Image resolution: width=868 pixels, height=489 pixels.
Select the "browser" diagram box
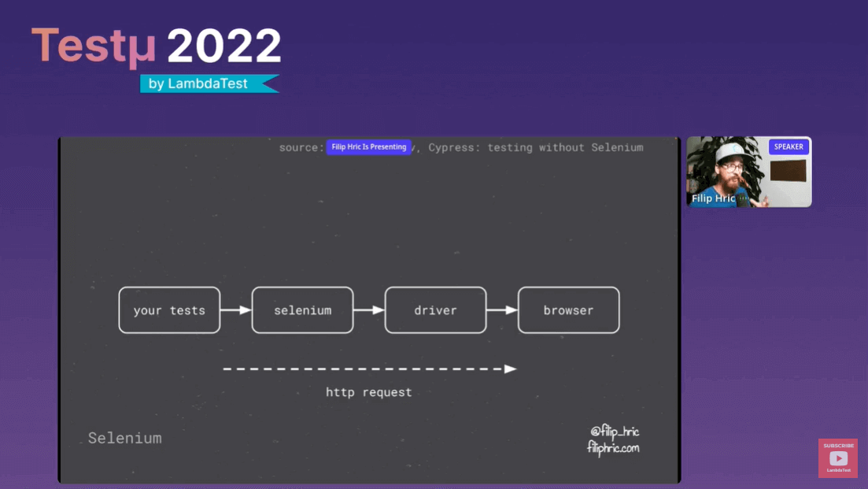tap(568, 310)
